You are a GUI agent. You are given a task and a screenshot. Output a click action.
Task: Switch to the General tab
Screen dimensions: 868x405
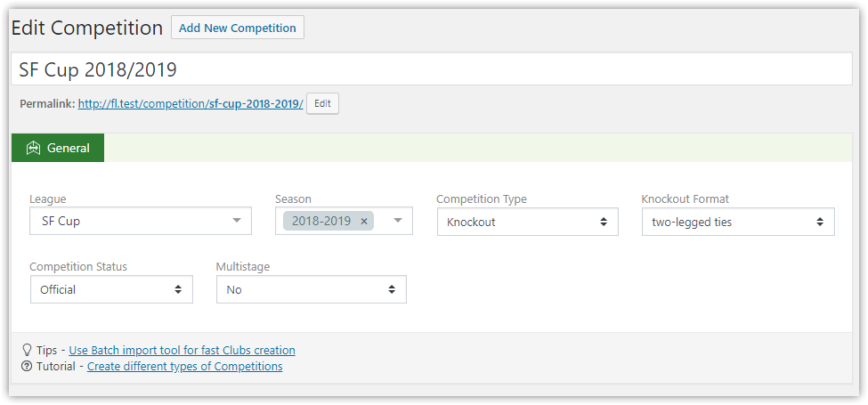[58, 148]
